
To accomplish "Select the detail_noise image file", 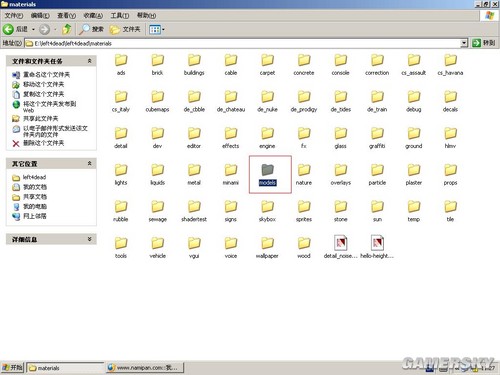I will (x=340, y=247).
